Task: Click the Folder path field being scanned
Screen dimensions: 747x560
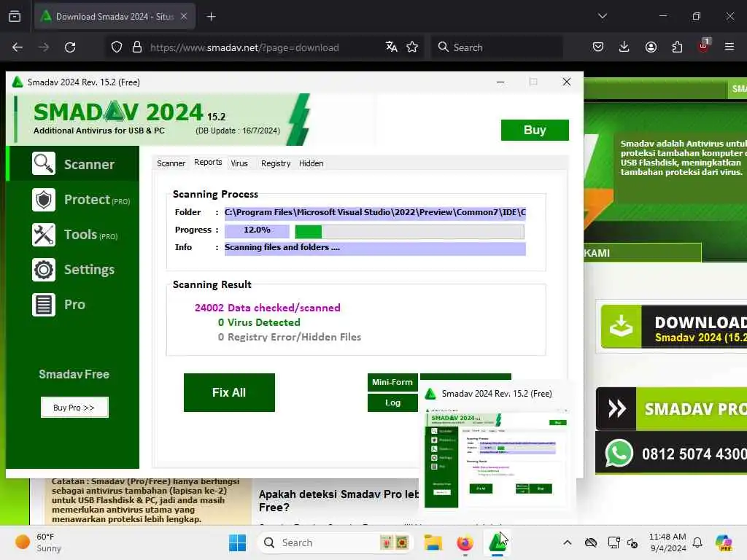Action: (x=375, y=212)
